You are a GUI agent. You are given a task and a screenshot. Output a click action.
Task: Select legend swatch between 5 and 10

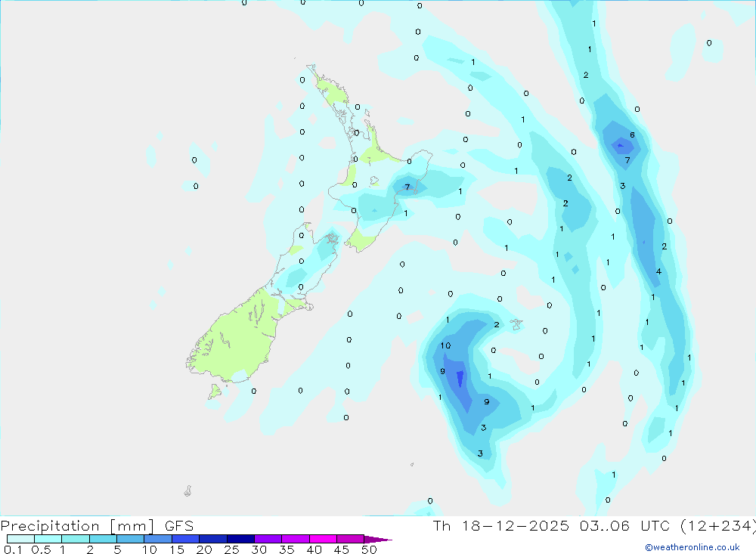tap(131, 539)
